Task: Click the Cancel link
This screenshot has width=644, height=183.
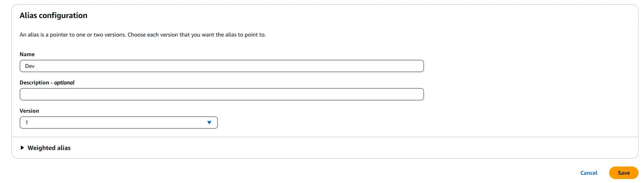Action: coord(589,173)
